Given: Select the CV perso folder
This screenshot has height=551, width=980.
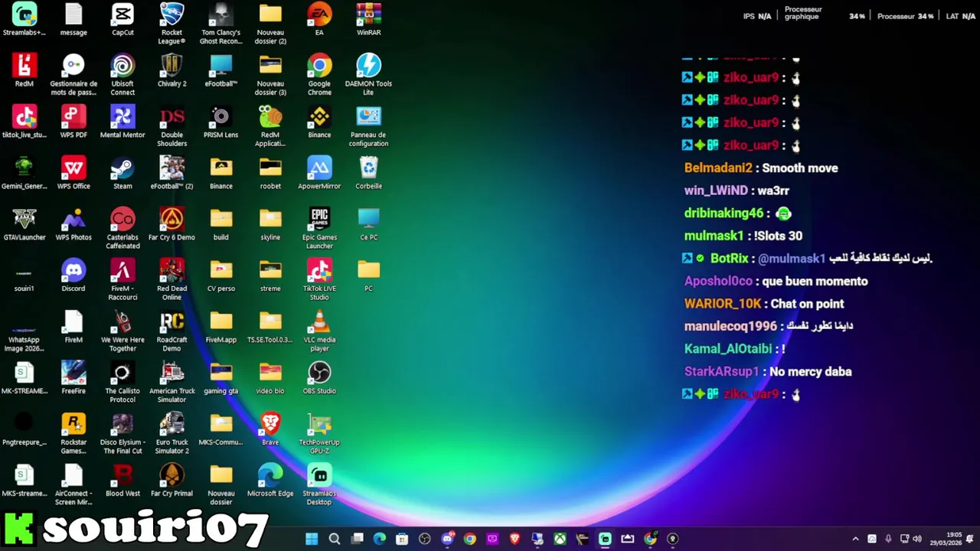Looking at the screenshot, I should click(220, 275).
